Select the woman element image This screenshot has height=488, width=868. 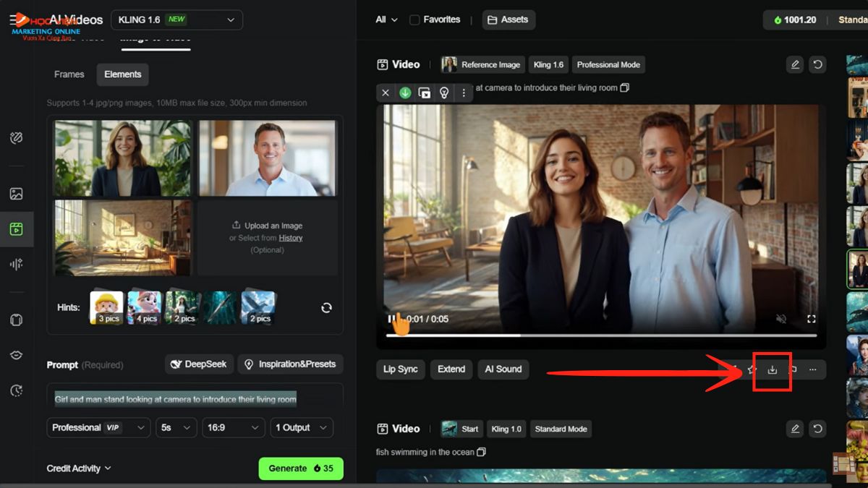pyautogui.click(x=123, y=158)
